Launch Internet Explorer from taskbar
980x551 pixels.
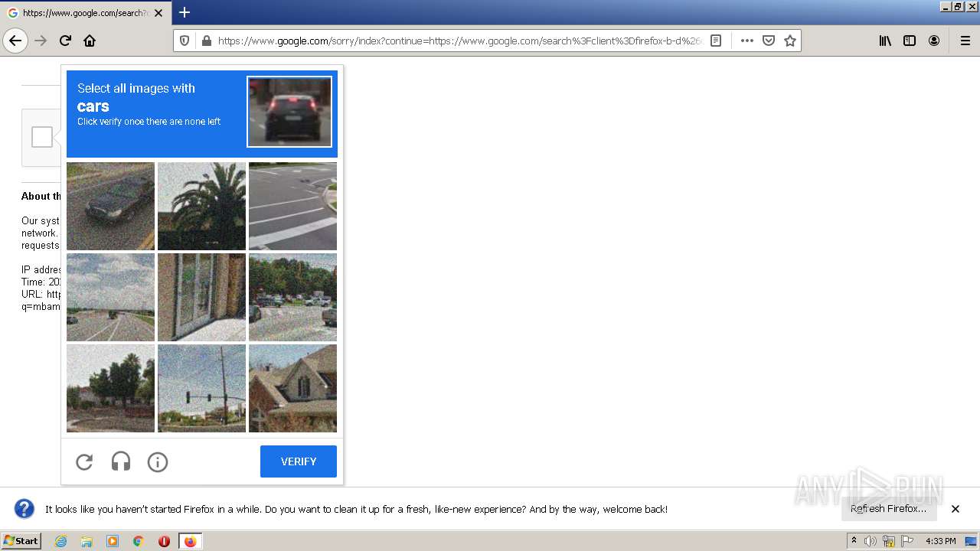pos(60,541)
